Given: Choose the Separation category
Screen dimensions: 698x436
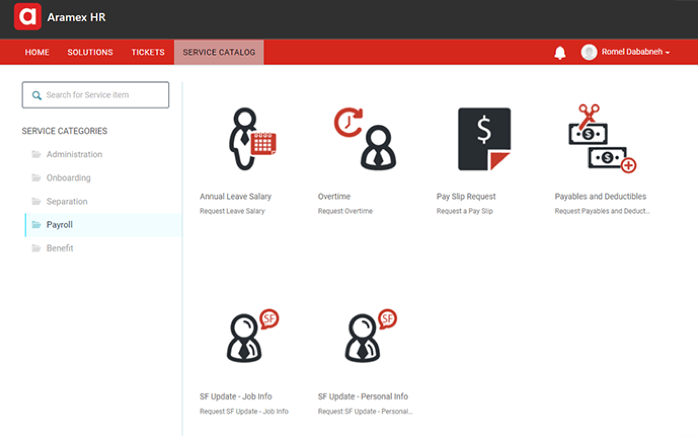Looking at the screenshot, I should [x=67, y=201].
